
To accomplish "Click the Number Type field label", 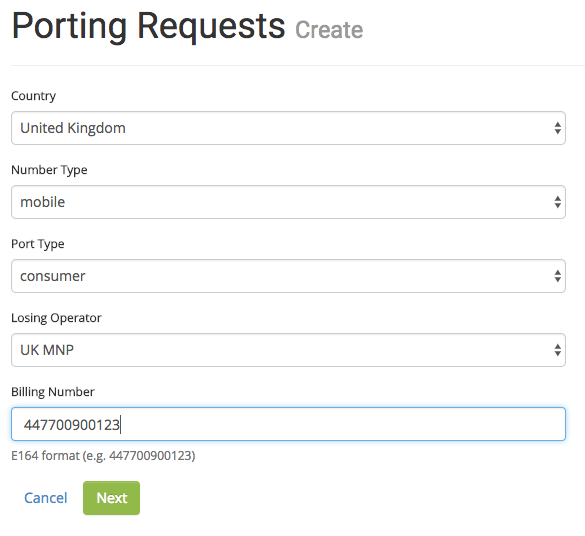I will 49,170.
